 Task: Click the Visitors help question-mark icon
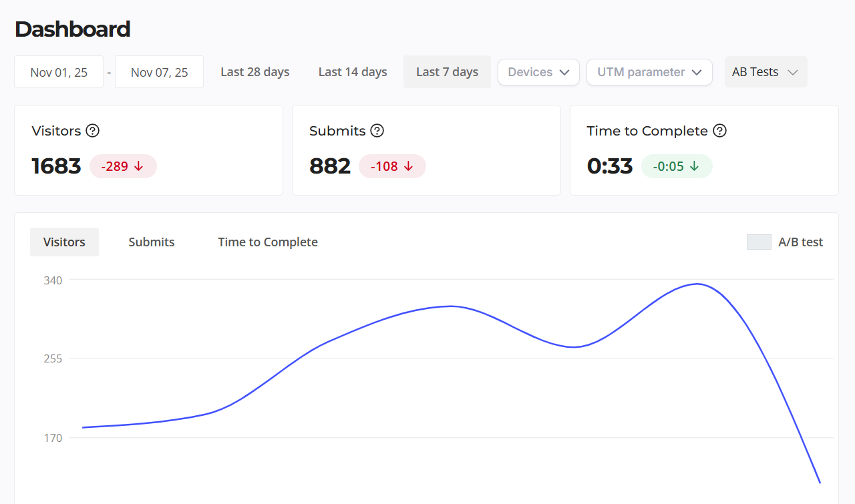(93, 131)
